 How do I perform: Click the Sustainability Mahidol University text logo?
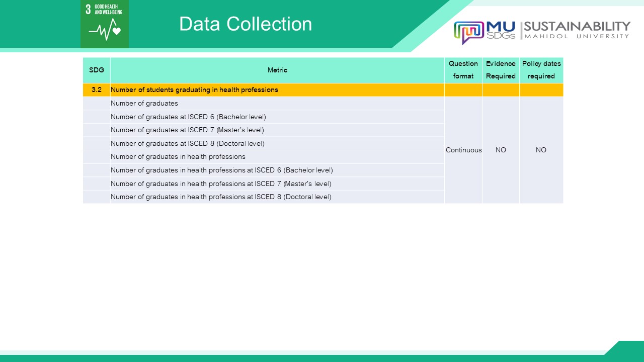pyautogui.click(x=576, y=30)
